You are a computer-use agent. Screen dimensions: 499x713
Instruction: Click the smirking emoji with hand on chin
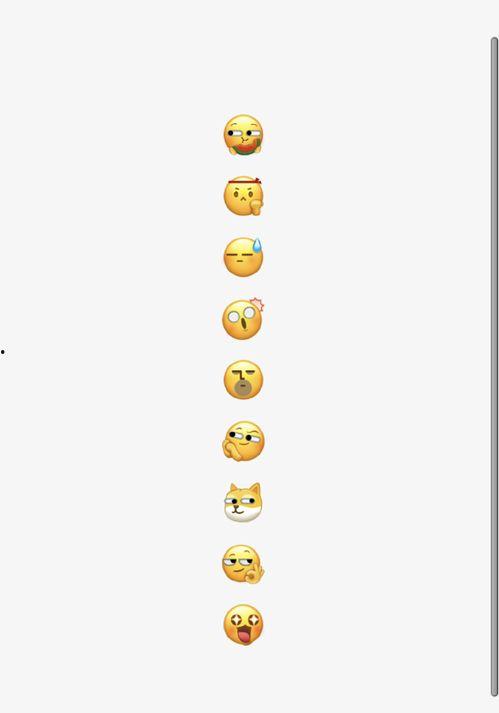pos(243,441)
